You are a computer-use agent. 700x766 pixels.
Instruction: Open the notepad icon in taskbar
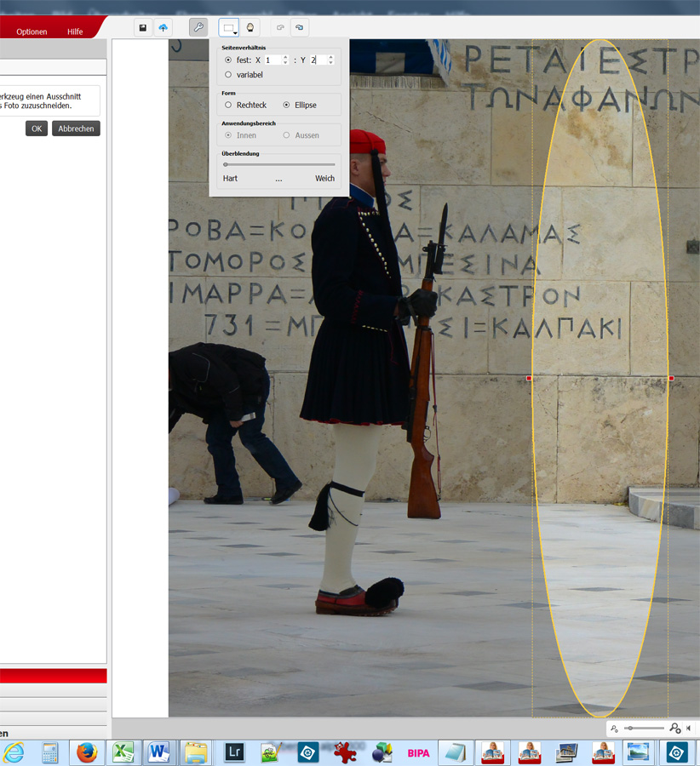point(456,753)
